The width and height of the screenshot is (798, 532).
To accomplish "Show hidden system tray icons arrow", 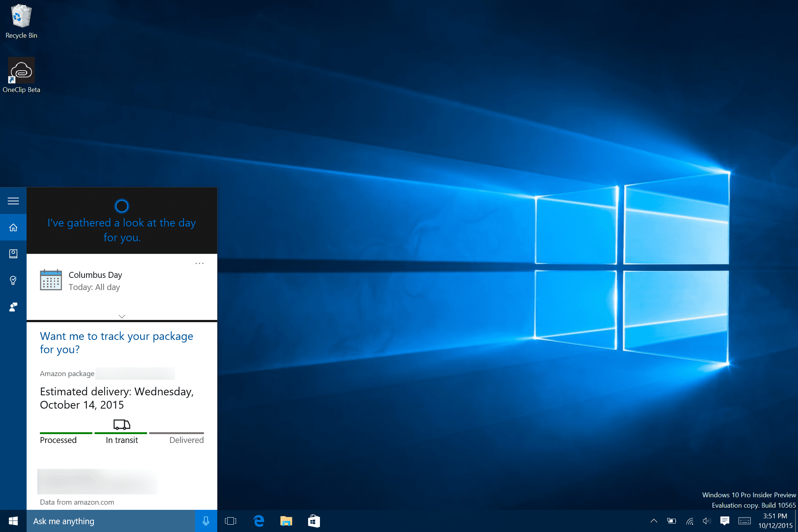I will point(654,521).
